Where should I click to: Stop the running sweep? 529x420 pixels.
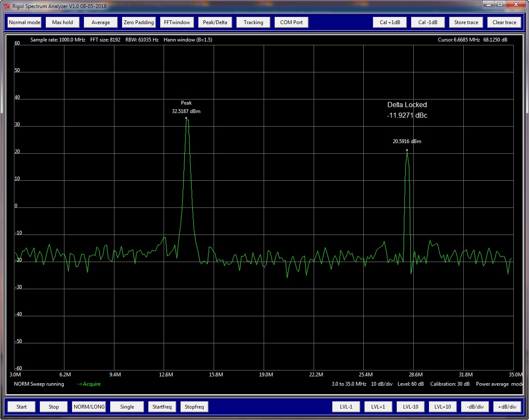pyautogui.click(x=54, y=407)
